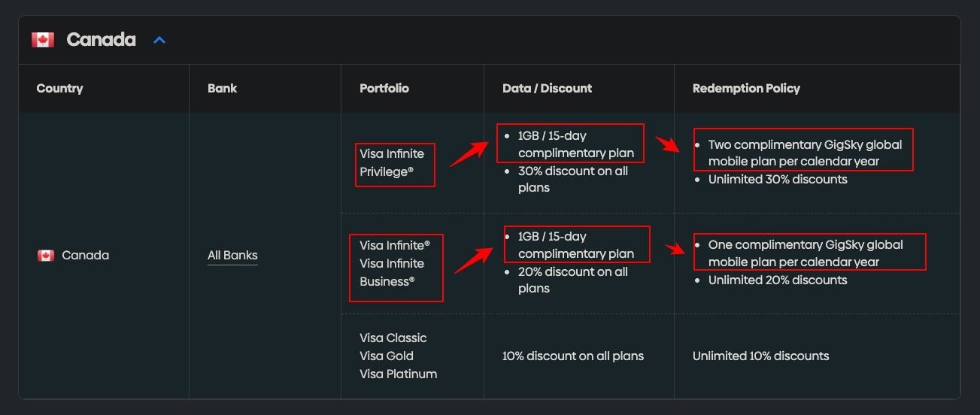Click the Visa Classic portfolio entry
This screenshot has height=415, width=980.
coord(393,338)
